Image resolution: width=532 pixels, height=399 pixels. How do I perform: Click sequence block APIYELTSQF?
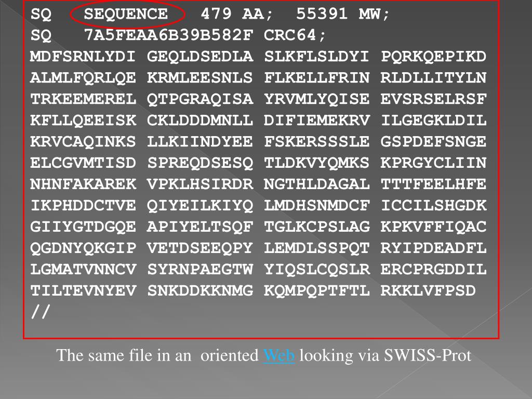200,227
